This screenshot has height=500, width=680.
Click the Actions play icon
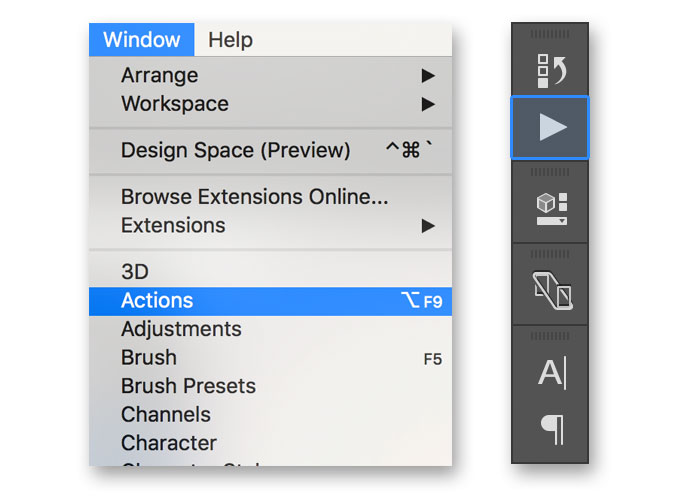550,127
